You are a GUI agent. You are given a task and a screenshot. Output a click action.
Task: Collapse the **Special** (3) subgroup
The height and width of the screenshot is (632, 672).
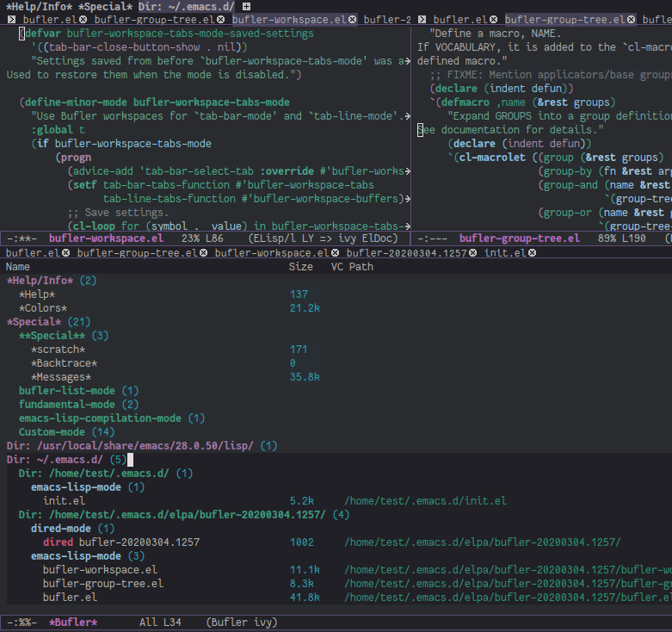pos(64,335)
